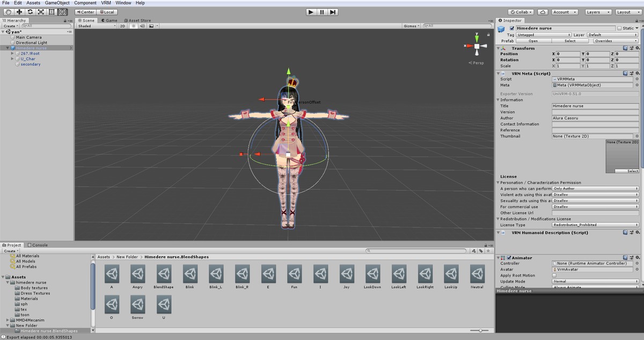Open the Assets menu
644x340 pixels.
(x=33, y=3)
